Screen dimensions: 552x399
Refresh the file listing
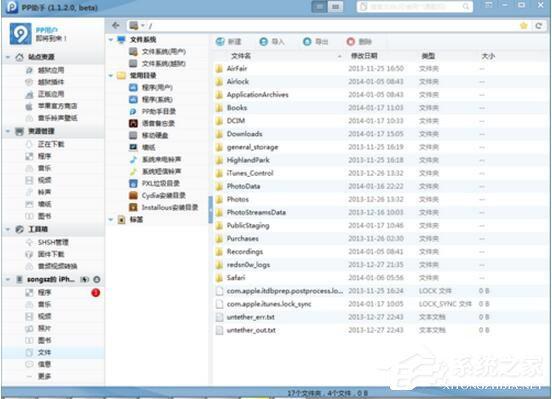point(538,26)
